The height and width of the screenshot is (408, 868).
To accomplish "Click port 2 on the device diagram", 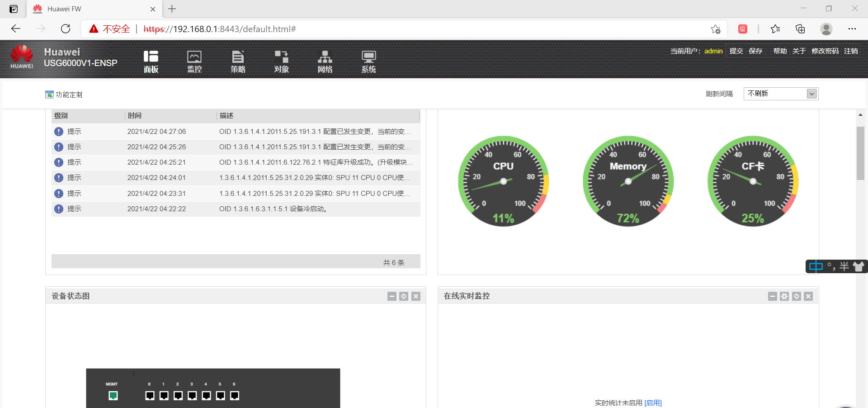I will [x=178, y=396].
